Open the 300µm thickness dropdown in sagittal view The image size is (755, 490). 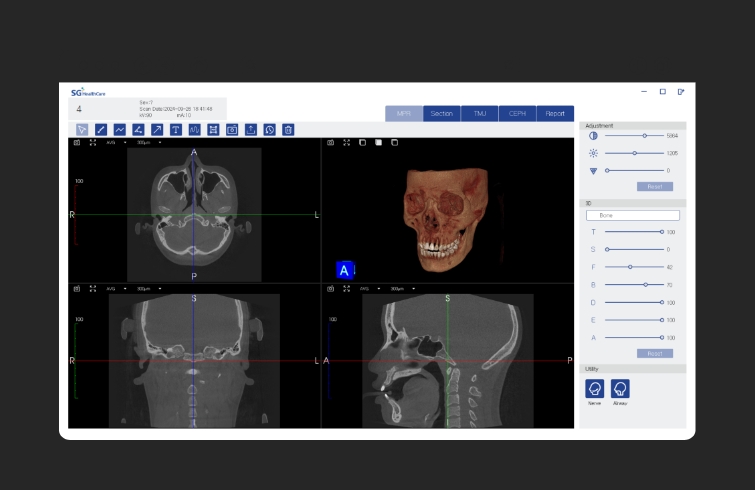coord(403,289)
